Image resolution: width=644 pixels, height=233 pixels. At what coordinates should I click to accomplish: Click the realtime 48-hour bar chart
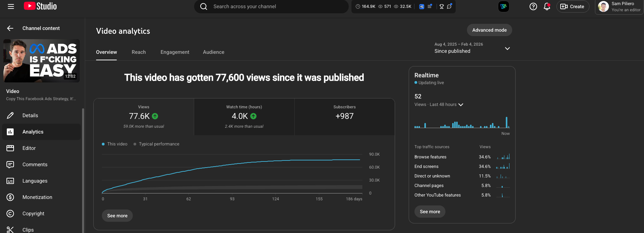(x=462, y=122)
